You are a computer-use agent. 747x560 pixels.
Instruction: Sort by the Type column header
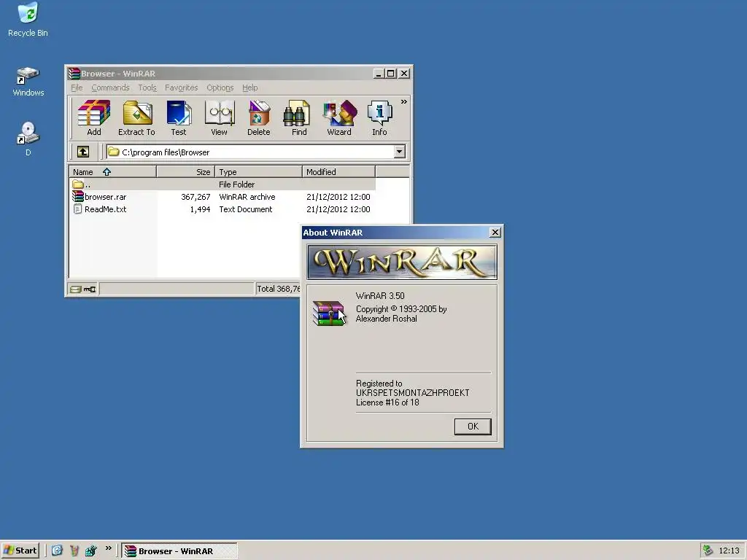click(x=259, y=172)
